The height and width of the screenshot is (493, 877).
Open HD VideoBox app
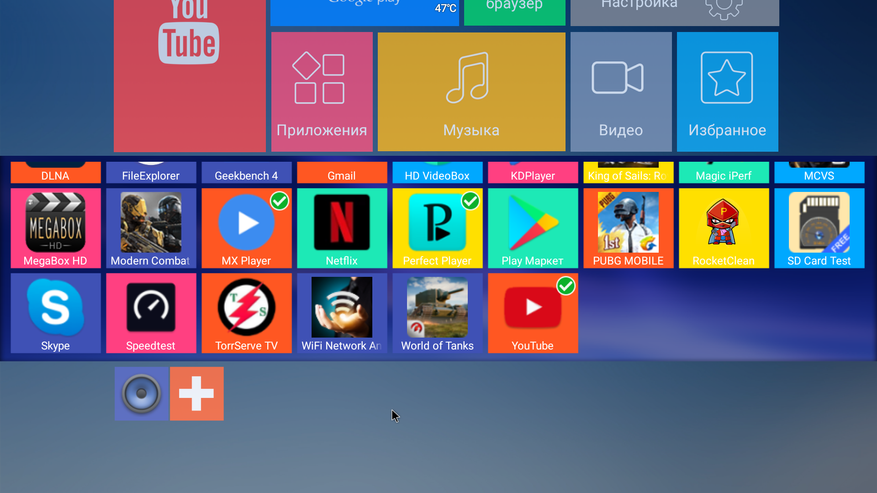click(437, 172)
